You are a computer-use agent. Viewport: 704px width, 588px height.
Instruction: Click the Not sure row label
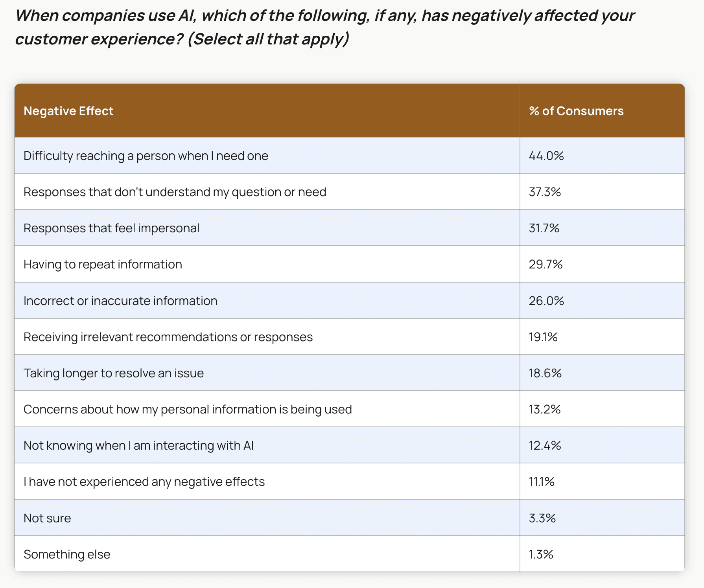[47, 518]
